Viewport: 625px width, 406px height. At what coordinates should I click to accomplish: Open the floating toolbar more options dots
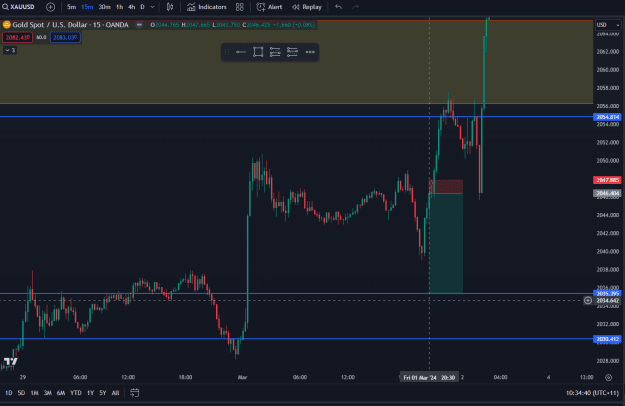pos(310,52)
